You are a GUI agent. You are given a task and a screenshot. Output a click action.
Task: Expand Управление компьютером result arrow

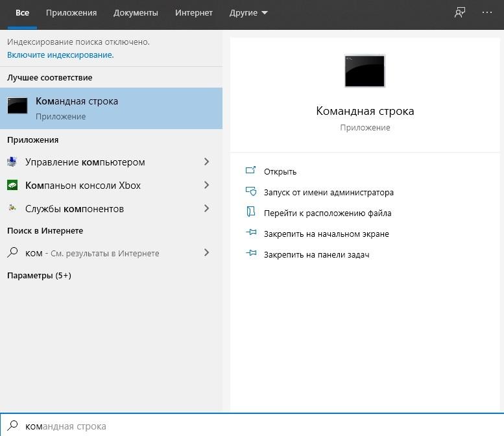(x=206, y=162)
